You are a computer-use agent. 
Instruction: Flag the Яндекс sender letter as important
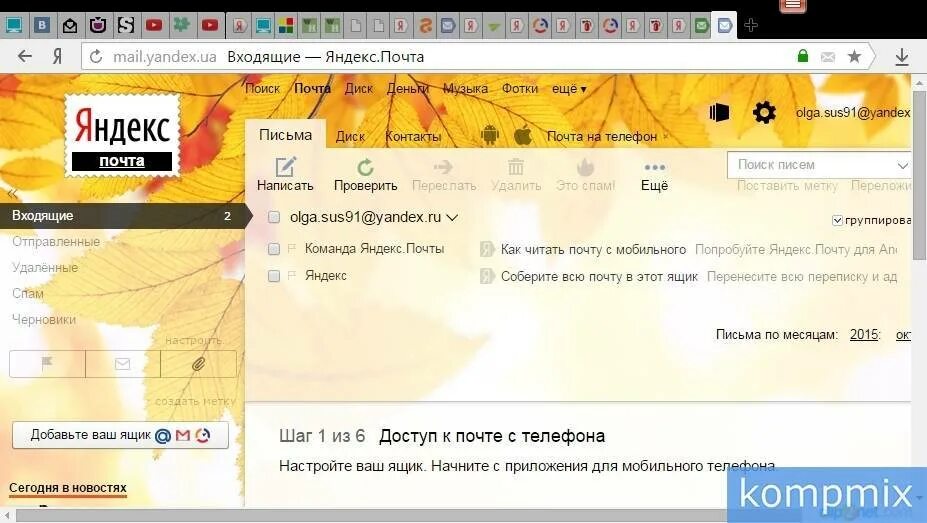[291, 275]
